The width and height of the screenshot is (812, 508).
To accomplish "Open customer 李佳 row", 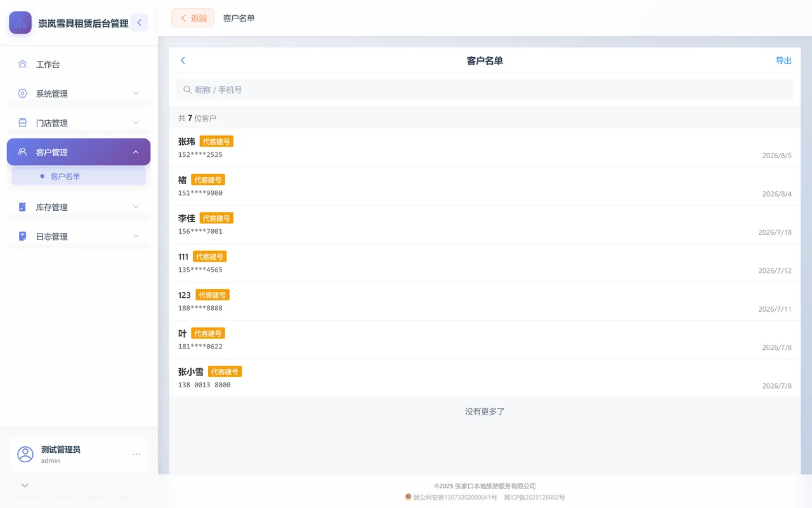I will 485,225.
